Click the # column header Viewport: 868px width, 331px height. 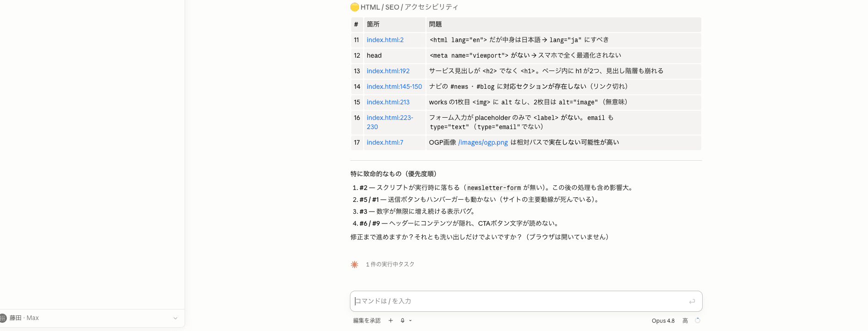356,24
